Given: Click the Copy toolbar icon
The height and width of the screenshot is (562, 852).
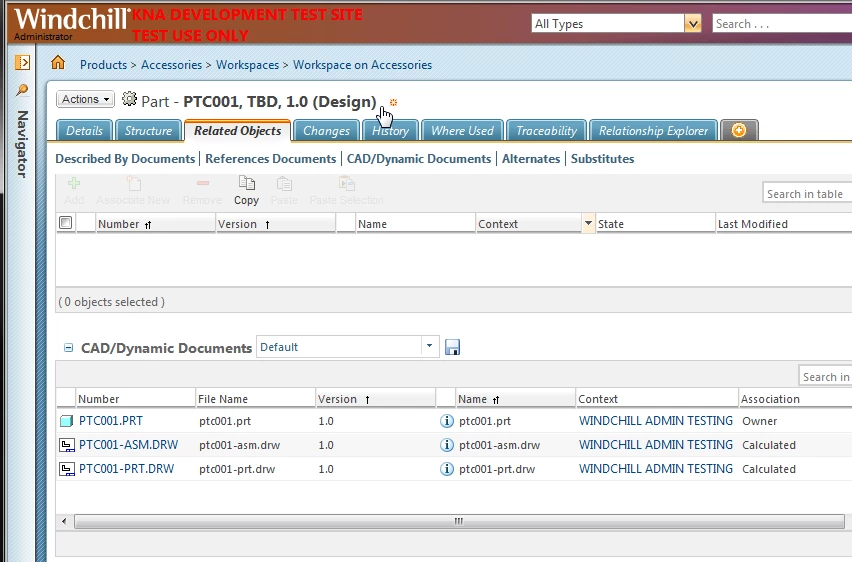Looking at the screenshot, I should click(x=247, y=183).
